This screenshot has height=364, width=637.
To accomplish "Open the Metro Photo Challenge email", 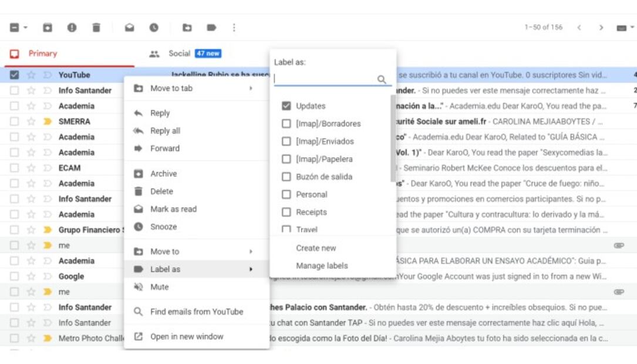I will [318, 338].
